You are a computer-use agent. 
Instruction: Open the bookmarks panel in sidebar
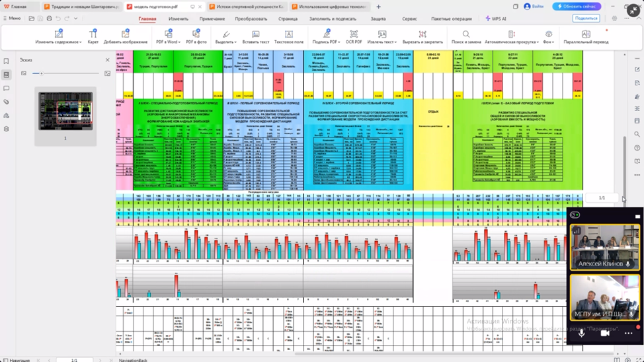tap(7, 61)
